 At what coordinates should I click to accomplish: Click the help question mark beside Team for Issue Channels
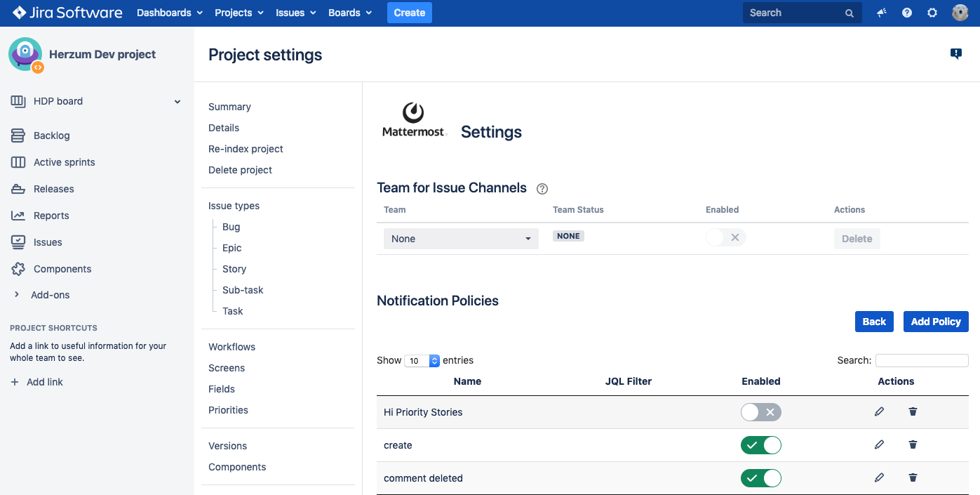tap(542, 189)
